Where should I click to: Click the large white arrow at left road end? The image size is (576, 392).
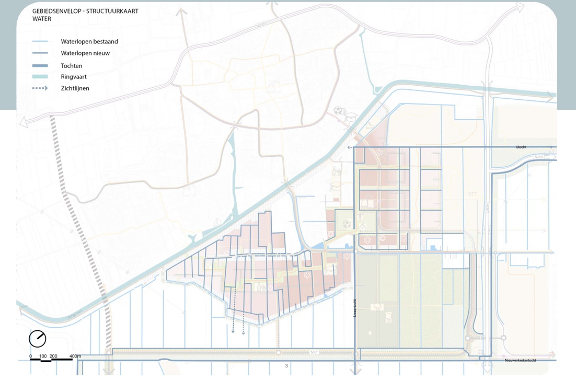pyautogui.click(x=24, y=122)
